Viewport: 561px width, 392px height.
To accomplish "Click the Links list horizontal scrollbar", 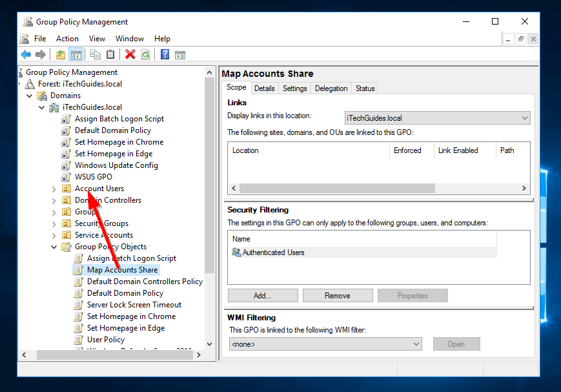I will pos(337,188).
